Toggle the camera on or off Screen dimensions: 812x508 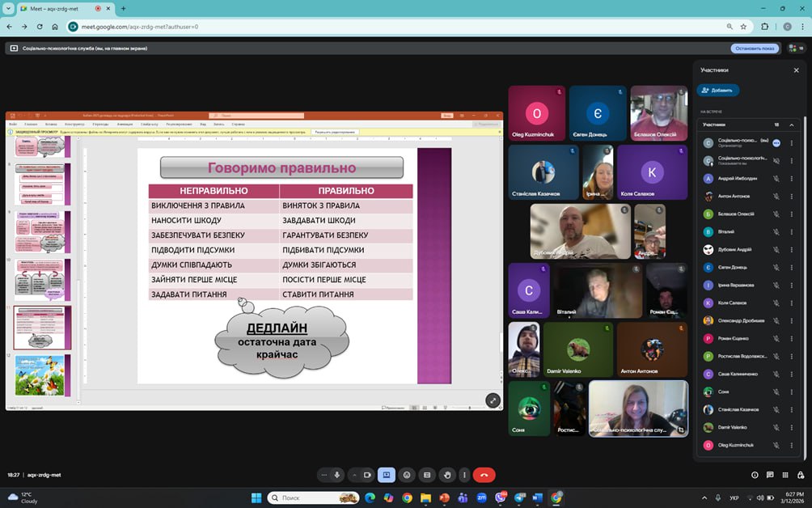[366, 475]
